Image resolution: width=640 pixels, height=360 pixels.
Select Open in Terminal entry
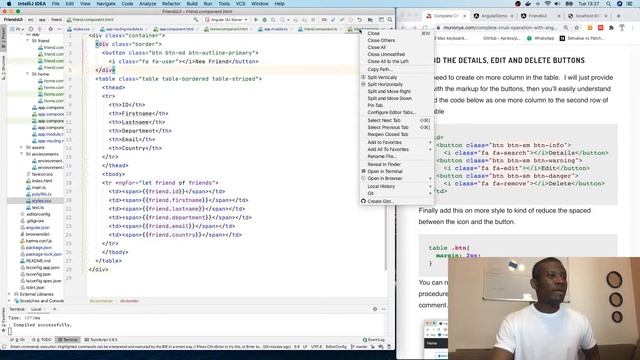(396, 171)
